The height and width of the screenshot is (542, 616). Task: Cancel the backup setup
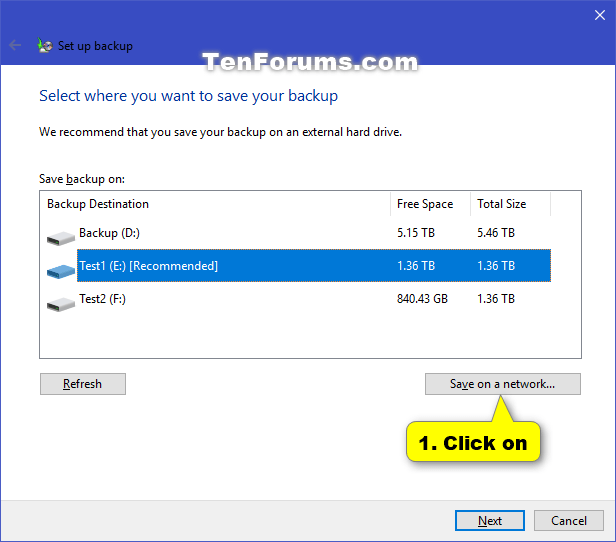click(x=568, y=520)
